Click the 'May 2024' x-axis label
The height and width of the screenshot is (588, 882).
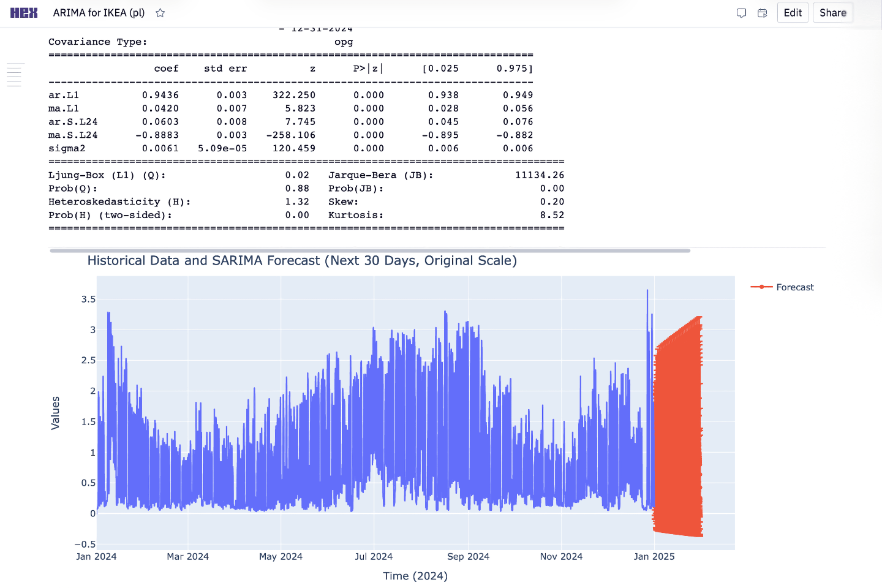pyautogui.click(x=281, y=557)
